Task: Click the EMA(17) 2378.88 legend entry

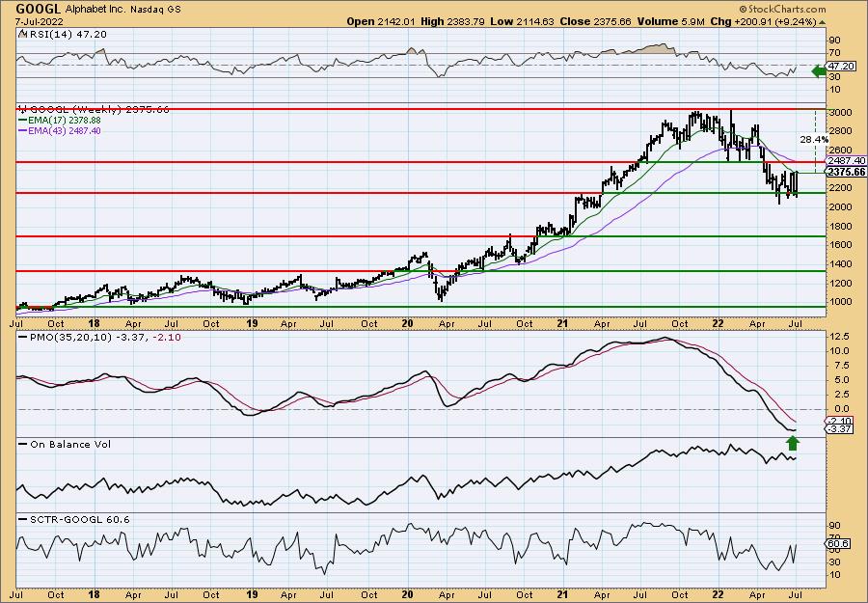Action: (x=60, y=120)
